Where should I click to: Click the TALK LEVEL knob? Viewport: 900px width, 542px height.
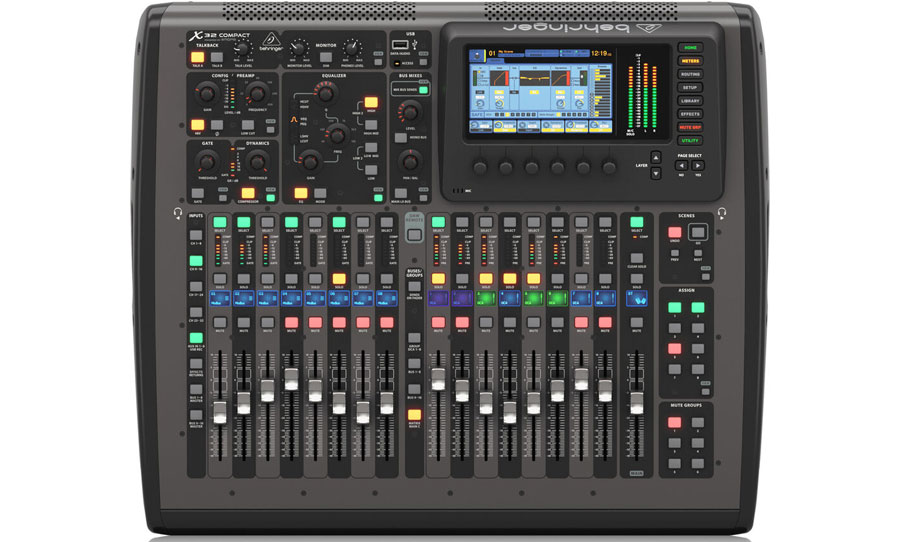[x=243, y=49]
